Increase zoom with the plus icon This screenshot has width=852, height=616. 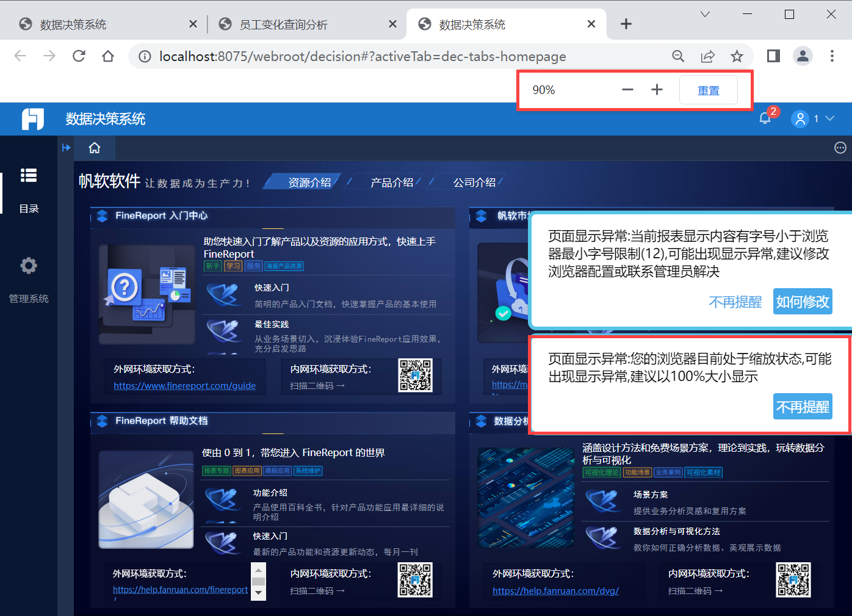pos(657,90)
